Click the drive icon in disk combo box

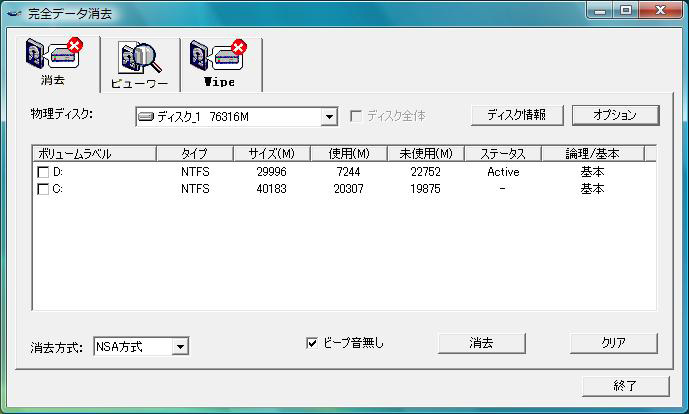[x=146, y=117]
